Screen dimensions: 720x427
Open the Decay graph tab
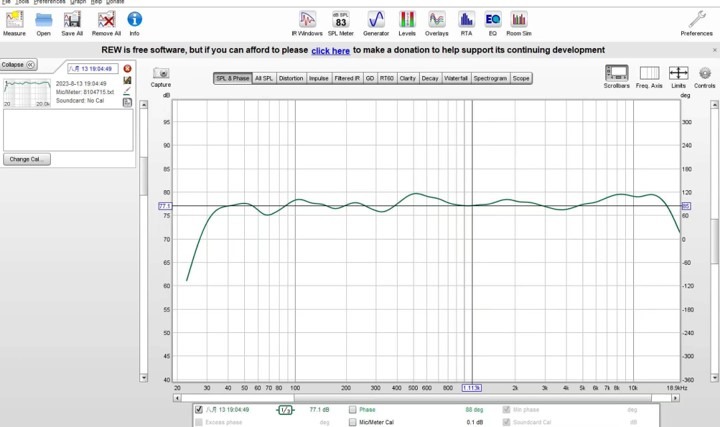coord(430,79)
